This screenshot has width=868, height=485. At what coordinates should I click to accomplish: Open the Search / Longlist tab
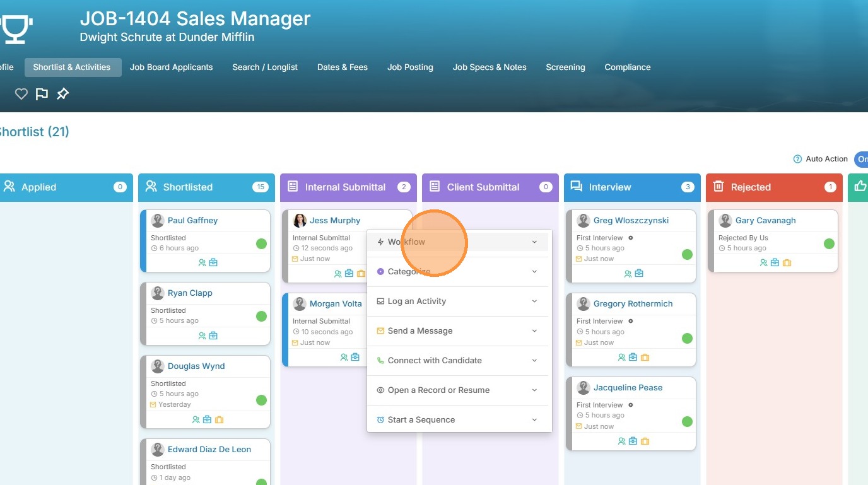(x=265, y=67)
